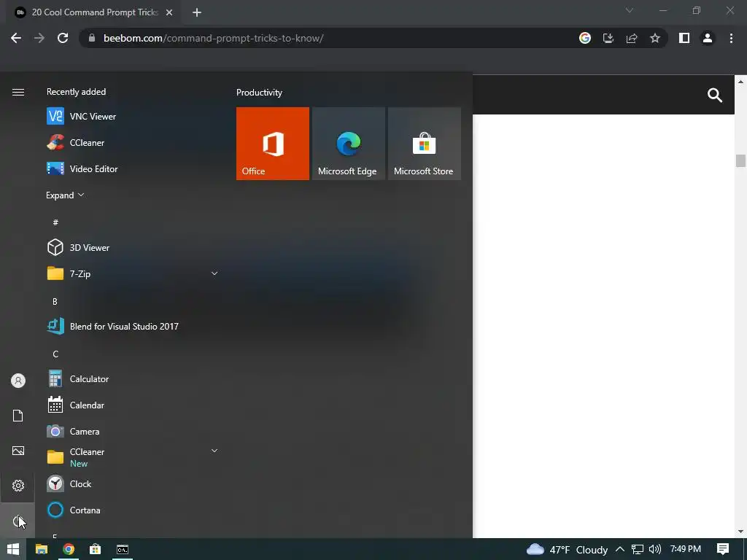Open Chrome three-dot menu
Screen dimensions: 747x560
[x=731, y=38]
